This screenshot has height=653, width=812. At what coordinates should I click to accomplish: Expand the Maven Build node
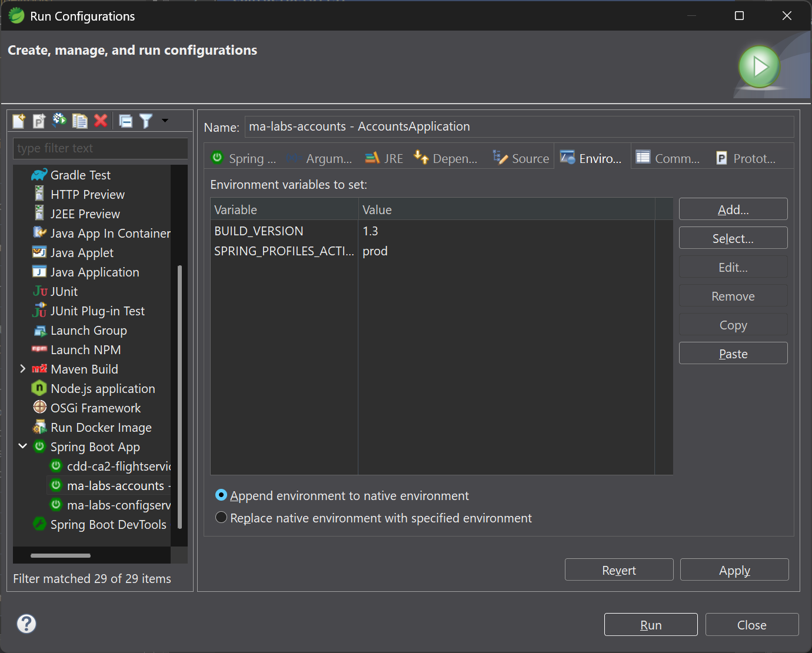pyautogui.click(x=22, y=369)
